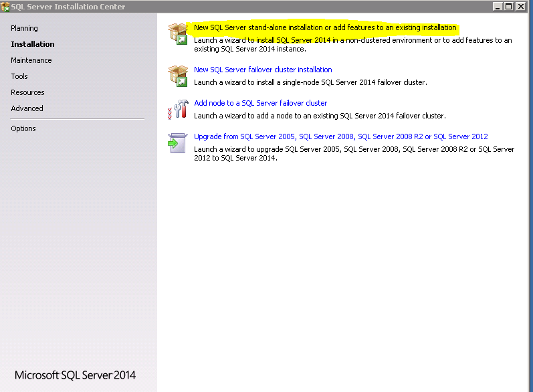Switch to the Resources section

click(27, 92)
